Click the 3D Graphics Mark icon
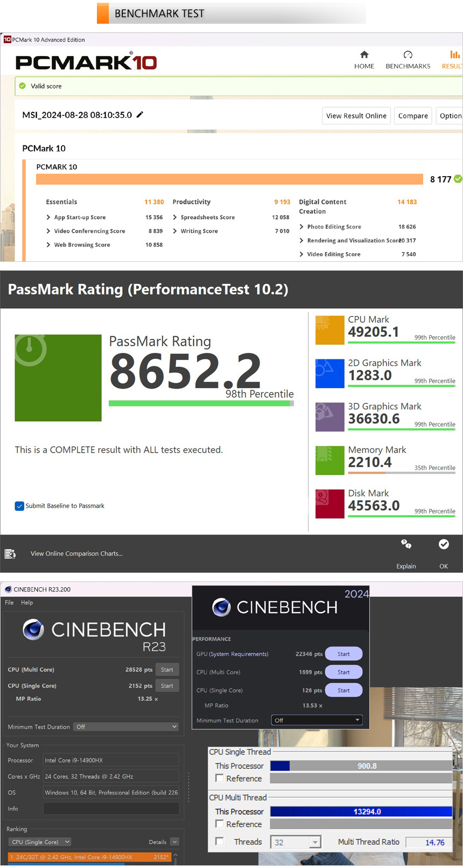 tap(329, 417)
